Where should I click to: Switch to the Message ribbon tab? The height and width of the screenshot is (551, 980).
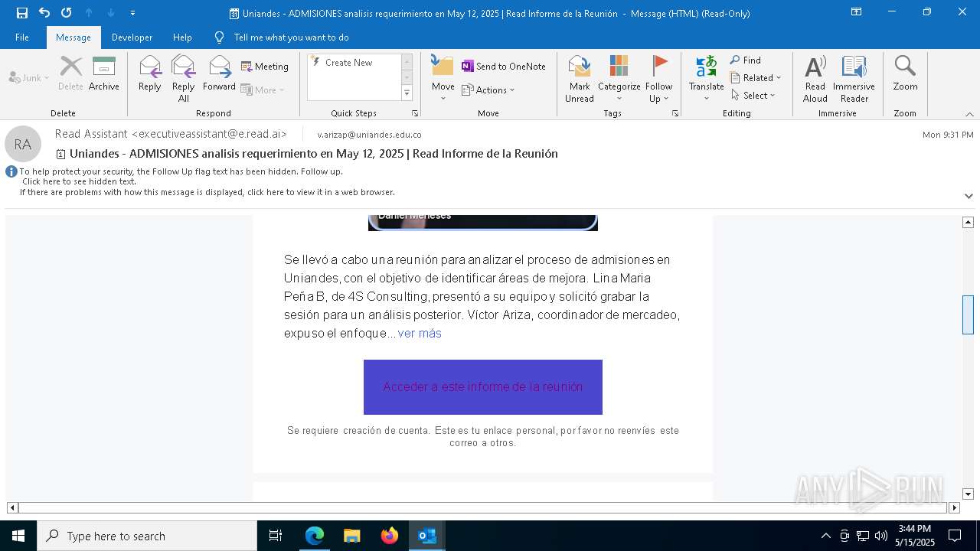pyautogui.click(x=73, y=37)
